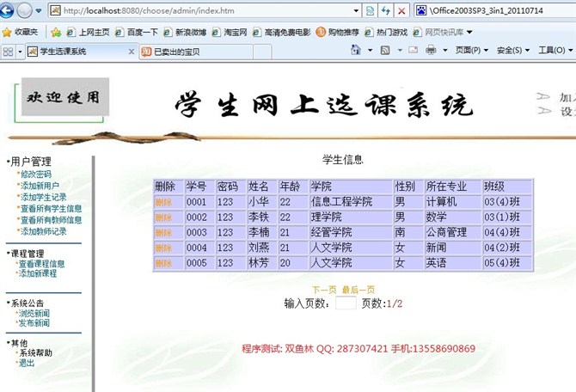Click the quick tabs grid icon
This screenshot has height=392, width=576.
click(8, 52)
